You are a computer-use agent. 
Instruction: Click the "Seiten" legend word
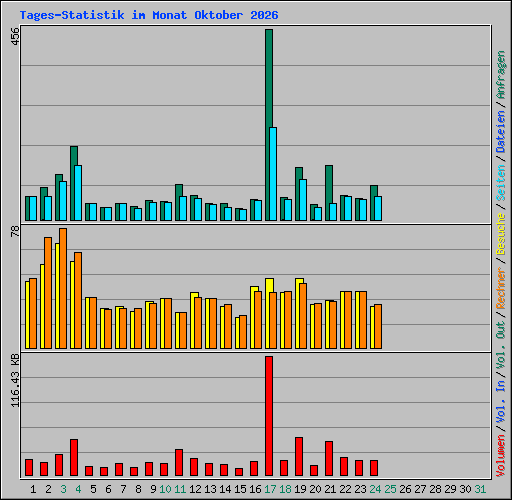coord(501,183)
